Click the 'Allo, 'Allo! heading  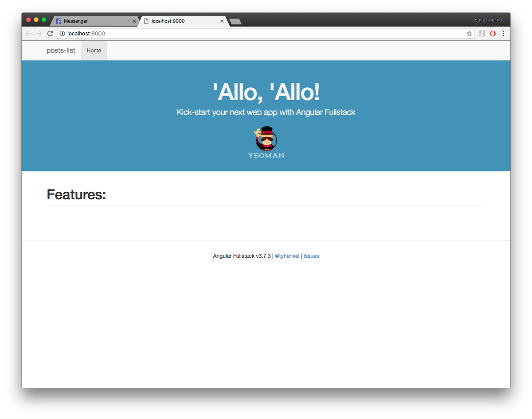266,92
